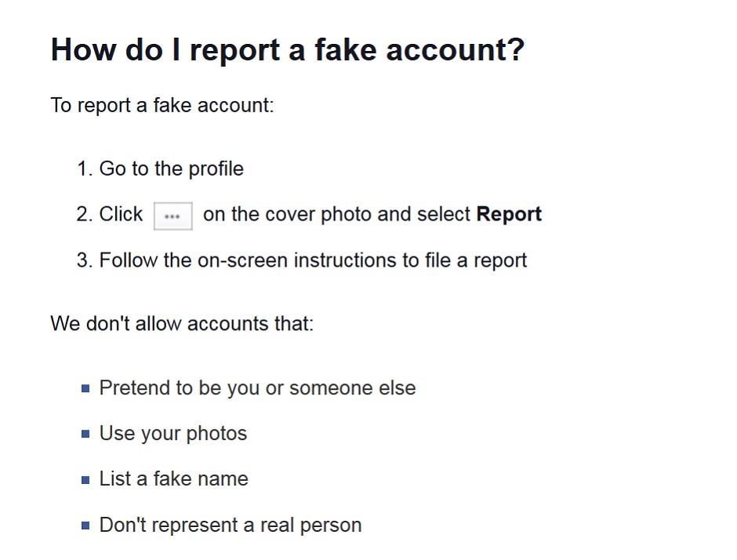Click 'Pretend to be you or someone else' text

[x=257, y=388]
